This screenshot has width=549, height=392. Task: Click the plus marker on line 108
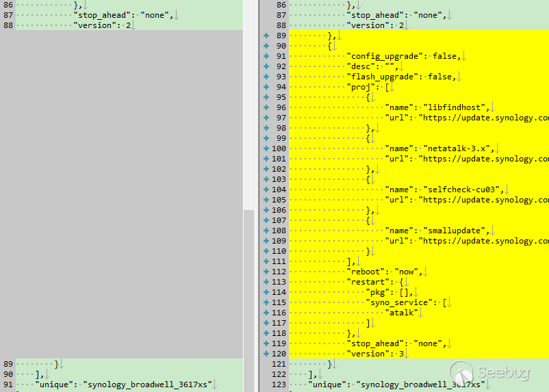[266, 231]
